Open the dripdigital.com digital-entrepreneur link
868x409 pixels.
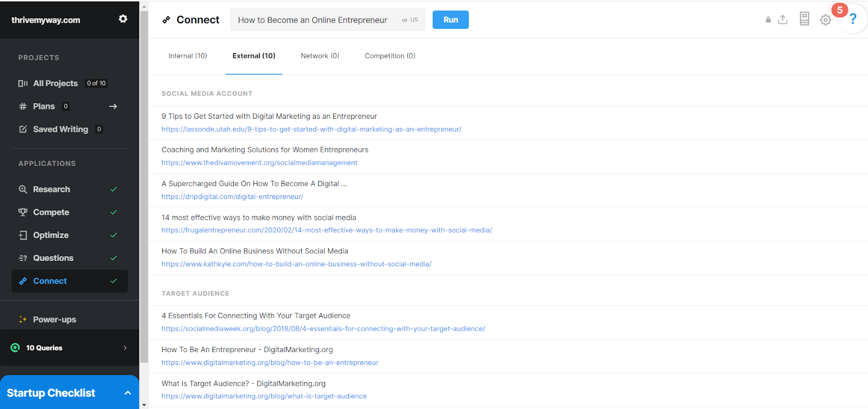232,197
